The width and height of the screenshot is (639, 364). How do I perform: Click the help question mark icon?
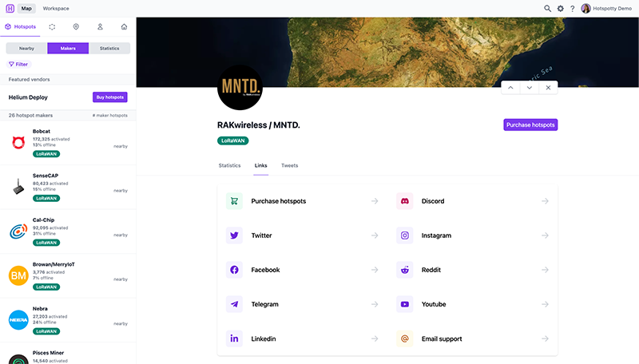(572, 8)
